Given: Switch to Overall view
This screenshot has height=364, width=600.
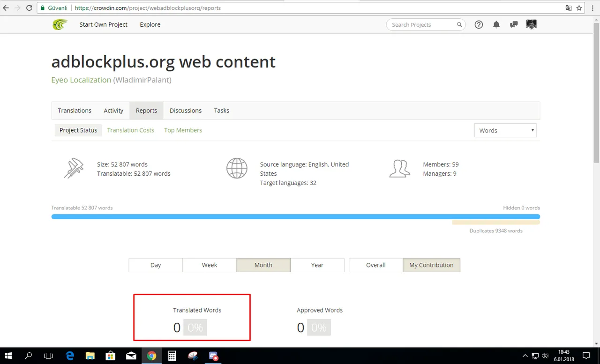Looking at the screenshot, I should click(x=376, y=265).
